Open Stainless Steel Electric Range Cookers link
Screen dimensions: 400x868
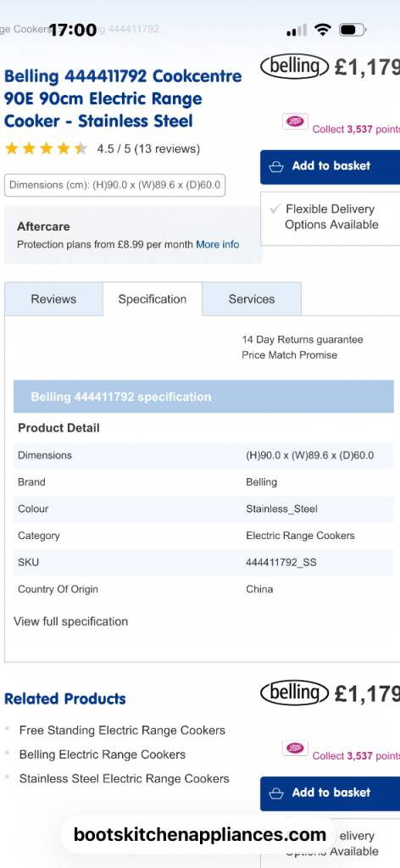click(x=124, y=778)
